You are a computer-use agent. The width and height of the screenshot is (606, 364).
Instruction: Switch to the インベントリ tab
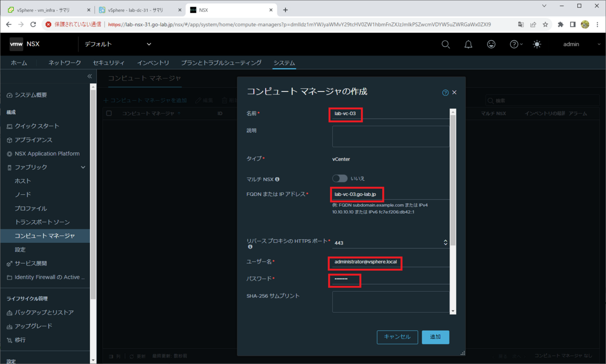pos(153,63)
